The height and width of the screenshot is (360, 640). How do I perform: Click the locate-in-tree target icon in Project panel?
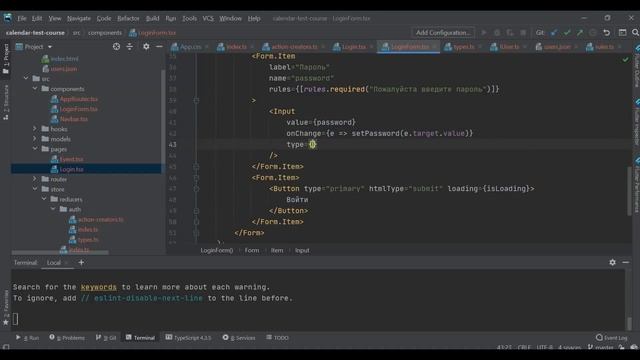click(116, 47)
